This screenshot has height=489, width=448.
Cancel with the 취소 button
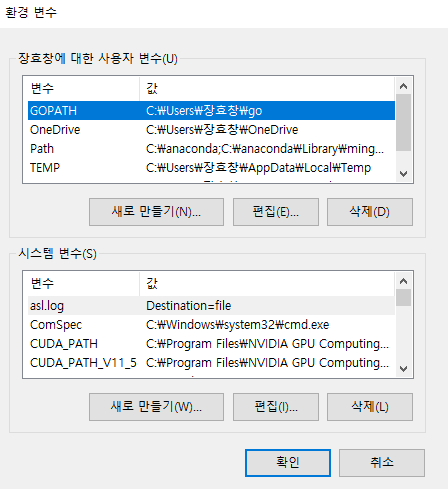click(382, 463)
